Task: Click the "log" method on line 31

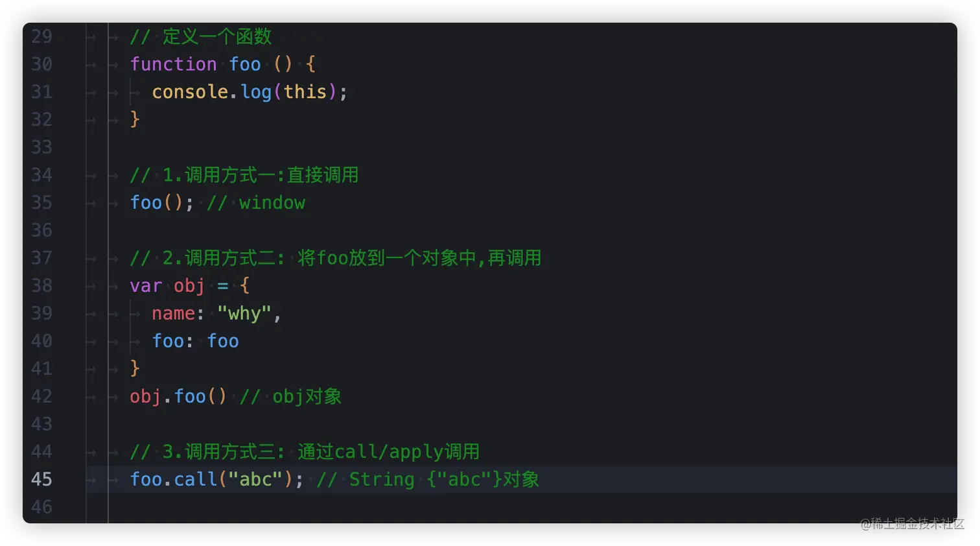Action: point(256,92)
